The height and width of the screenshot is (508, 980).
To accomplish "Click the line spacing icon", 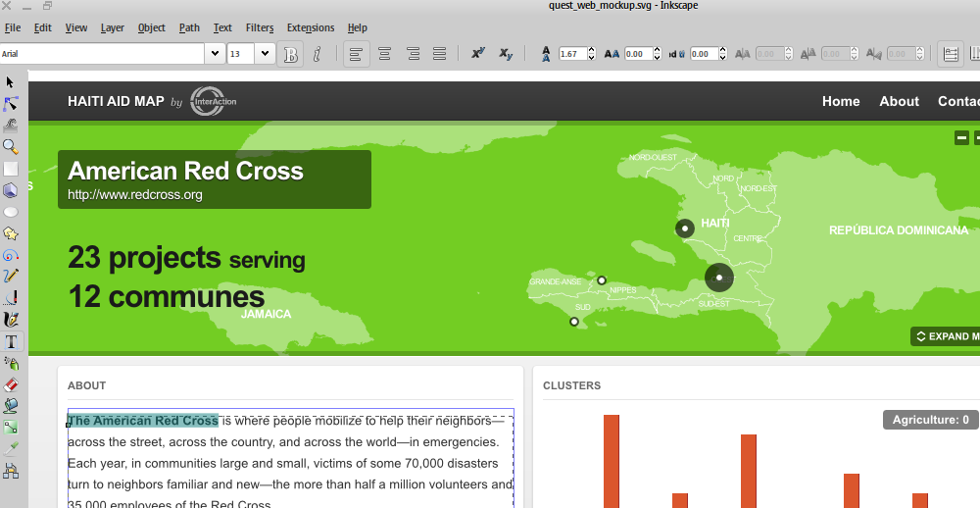I will click(546, 54).
